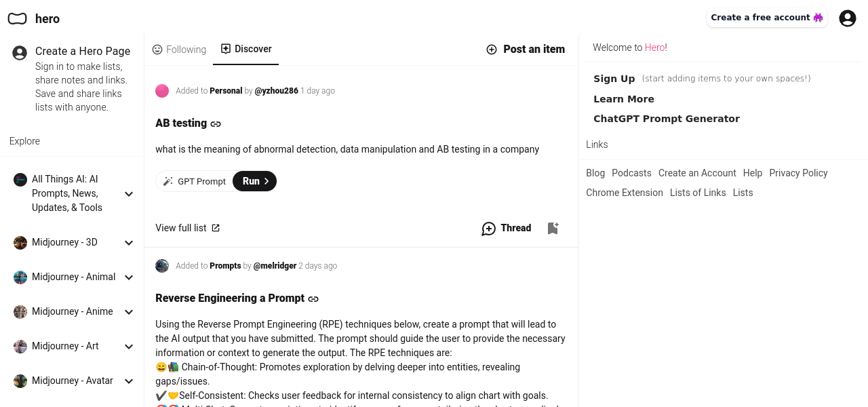The height and width of the screenshot is (407, 868).
Task: Click the link icon beside Reverse Engineering a Prompt
Action: click(x=313, y=299)
